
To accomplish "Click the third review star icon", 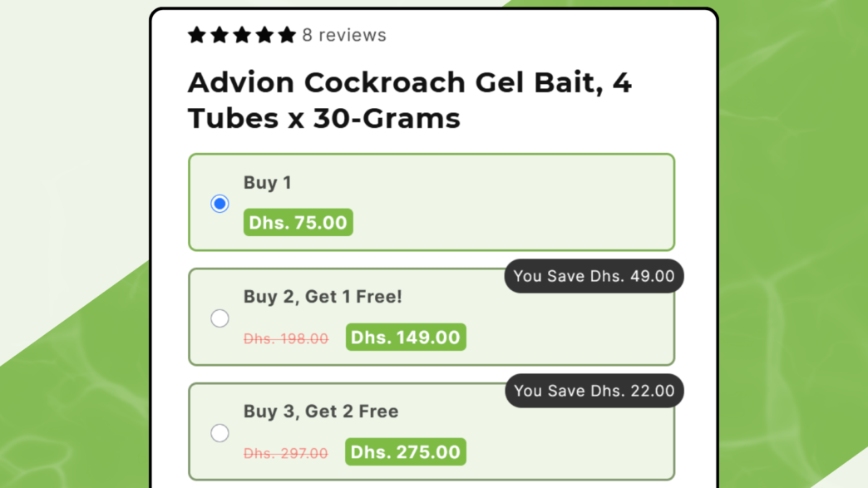I will coord(242,35).
